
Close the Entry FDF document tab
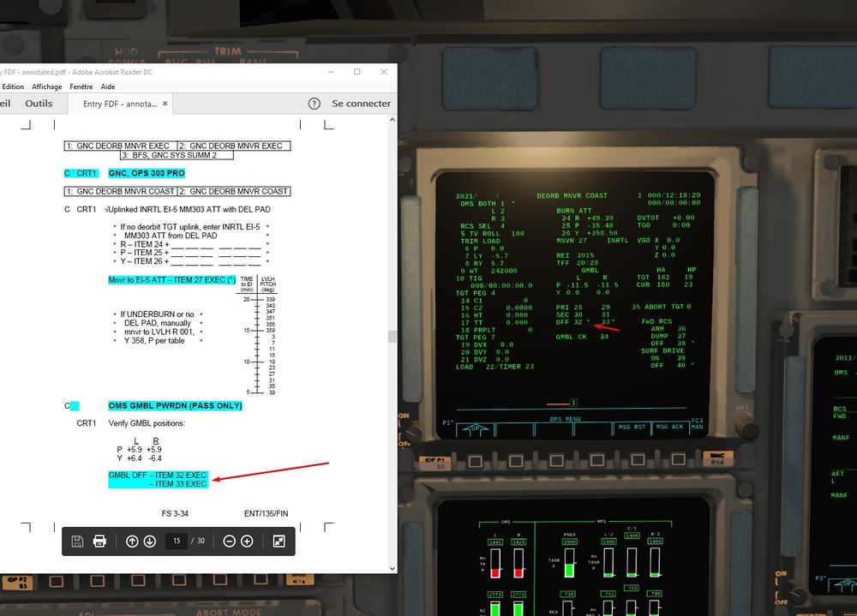point(165,104)
